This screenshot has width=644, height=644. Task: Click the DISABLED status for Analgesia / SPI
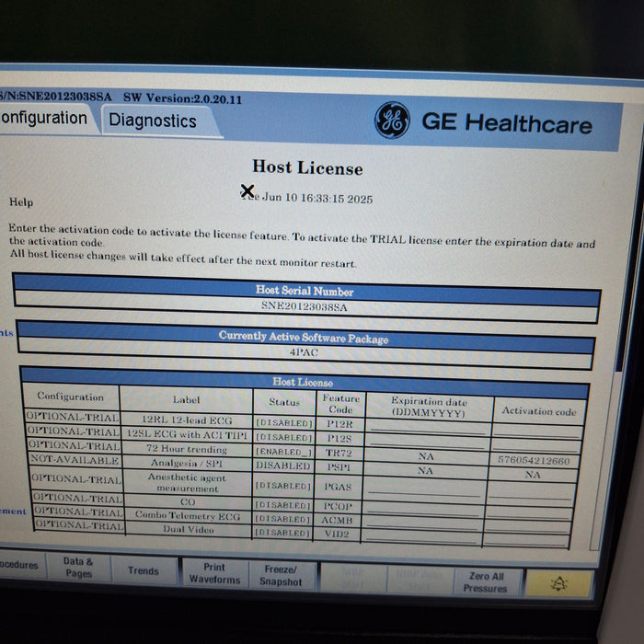283,466
